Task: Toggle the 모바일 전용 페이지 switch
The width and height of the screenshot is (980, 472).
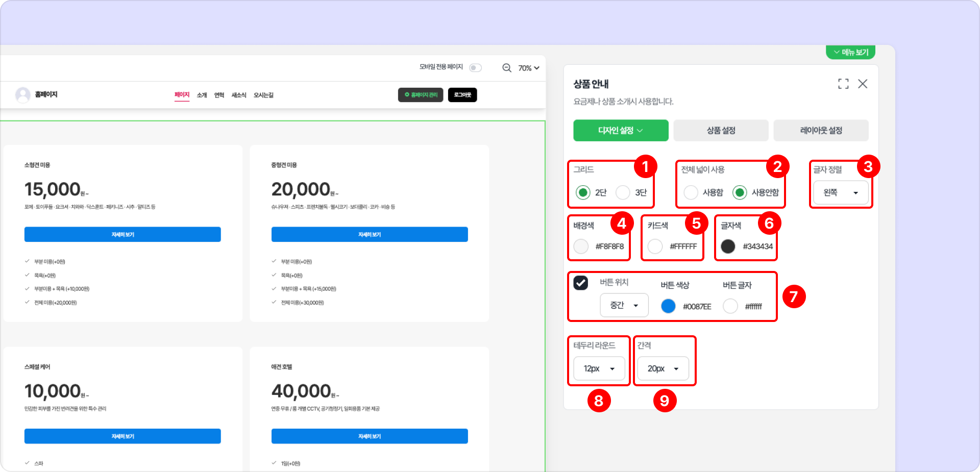Action: click(x=475, y=68)
